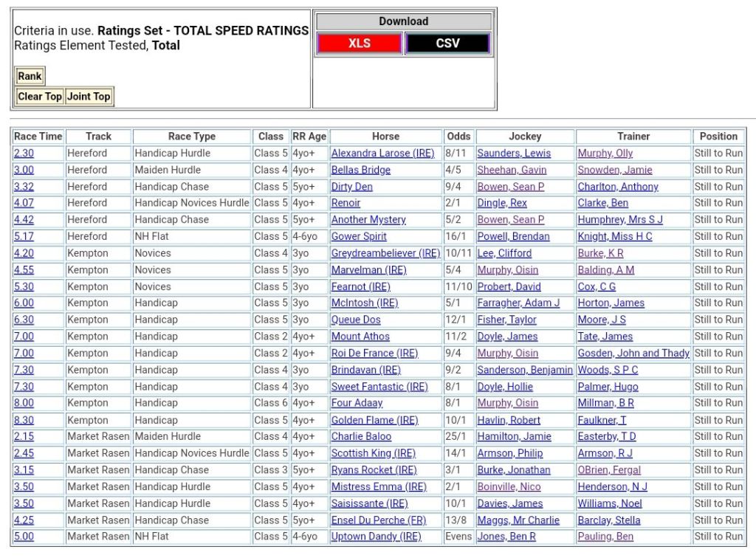The image size is (756, 558).
Task: Open the 5.30 Kempton race link
Action: tap(24, 286)
